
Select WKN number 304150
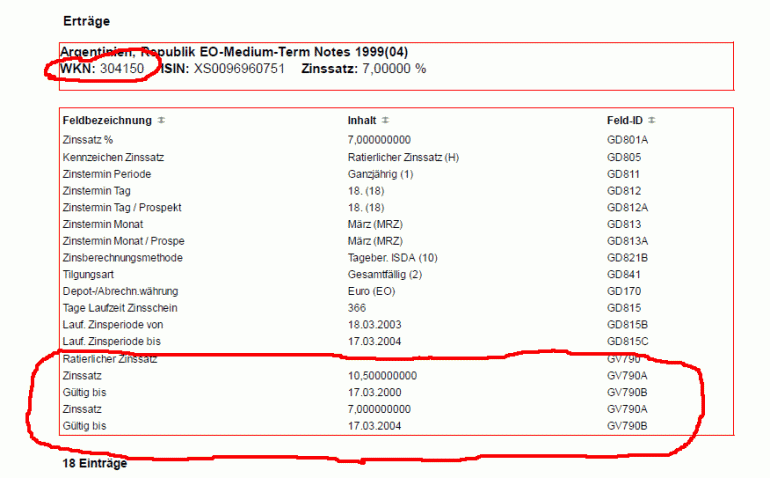coord(122,69)
